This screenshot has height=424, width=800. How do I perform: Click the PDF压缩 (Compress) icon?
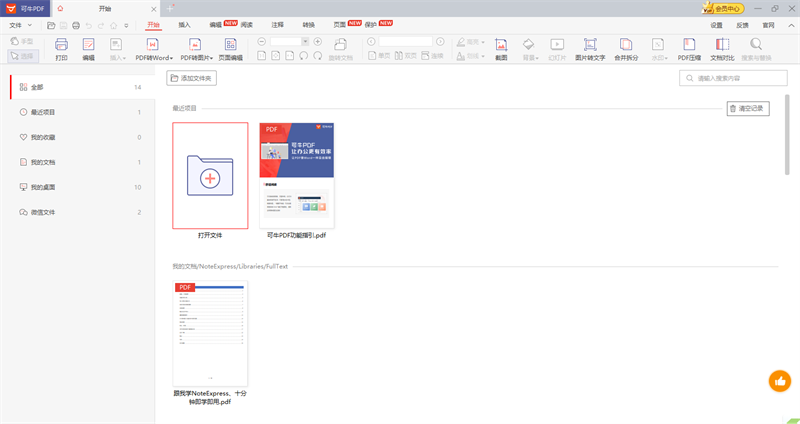point(691,49)
